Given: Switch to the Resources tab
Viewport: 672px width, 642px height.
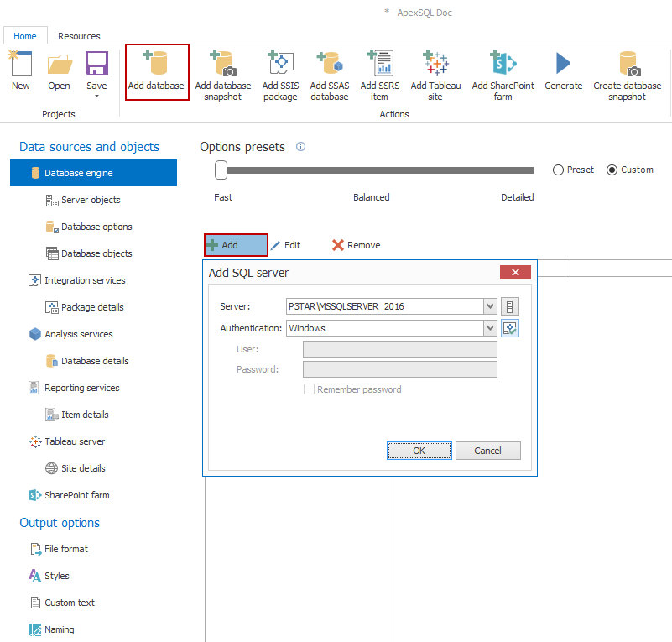Looking at the screenshot, I should 79,36.
